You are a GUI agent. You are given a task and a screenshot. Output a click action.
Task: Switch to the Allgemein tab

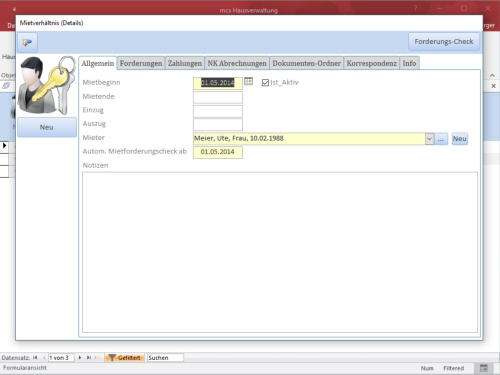(98, 63)
